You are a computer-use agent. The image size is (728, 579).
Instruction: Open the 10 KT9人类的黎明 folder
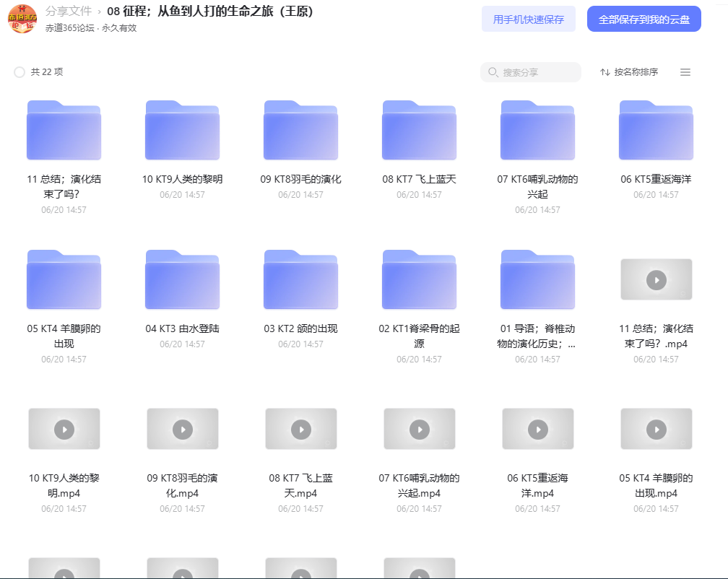(183, 131)
